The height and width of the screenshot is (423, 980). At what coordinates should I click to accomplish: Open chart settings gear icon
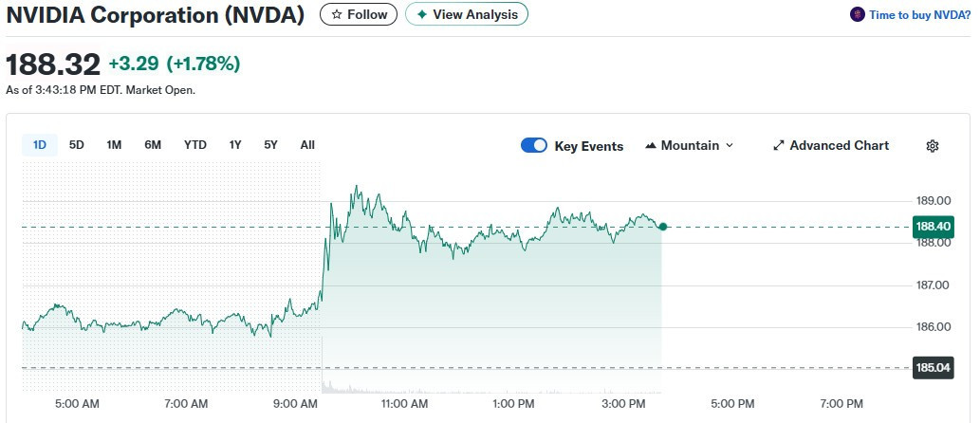click(933, 146)
